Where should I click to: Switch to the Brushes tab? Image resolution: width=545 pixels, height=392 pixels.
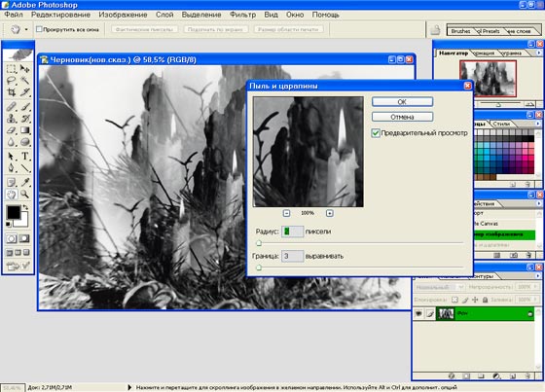(460, 31)
